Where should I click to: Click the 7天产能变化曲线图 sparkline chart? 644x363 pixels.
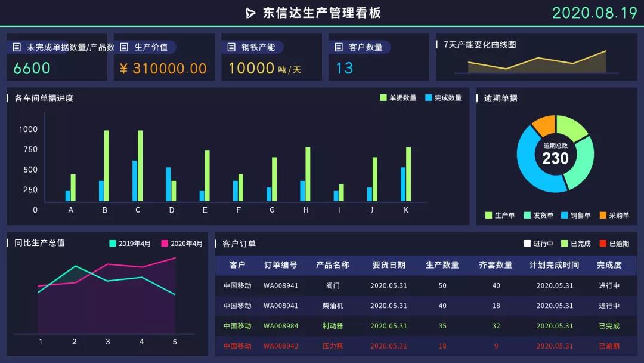(x=537, y=62)
